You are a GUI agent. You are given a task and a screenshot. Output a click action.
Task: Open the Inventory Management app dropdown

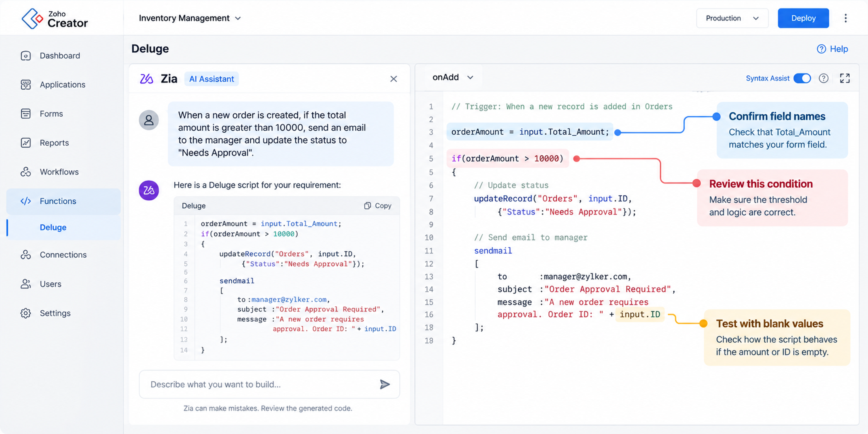click(x=190, y=18)
